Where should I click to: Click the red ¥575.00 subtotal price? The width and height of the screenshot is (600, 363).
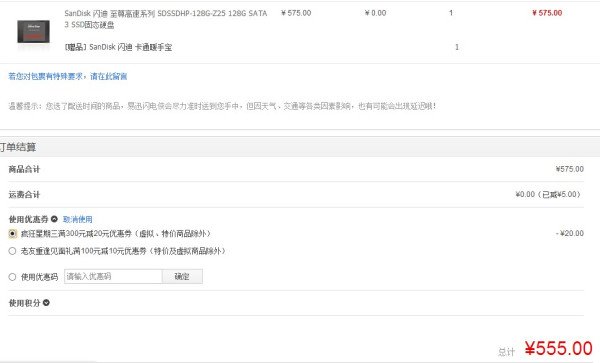(x=547, y=13)
